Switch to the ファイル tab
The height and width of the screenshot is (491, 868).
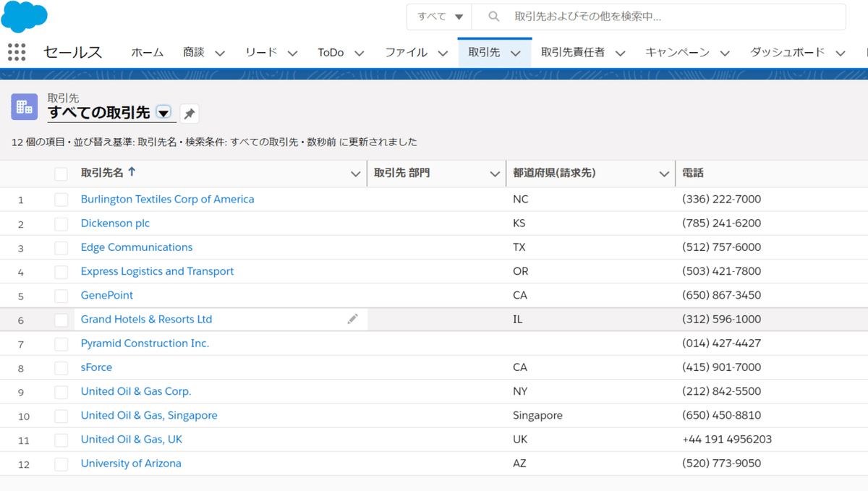point(407,52)
